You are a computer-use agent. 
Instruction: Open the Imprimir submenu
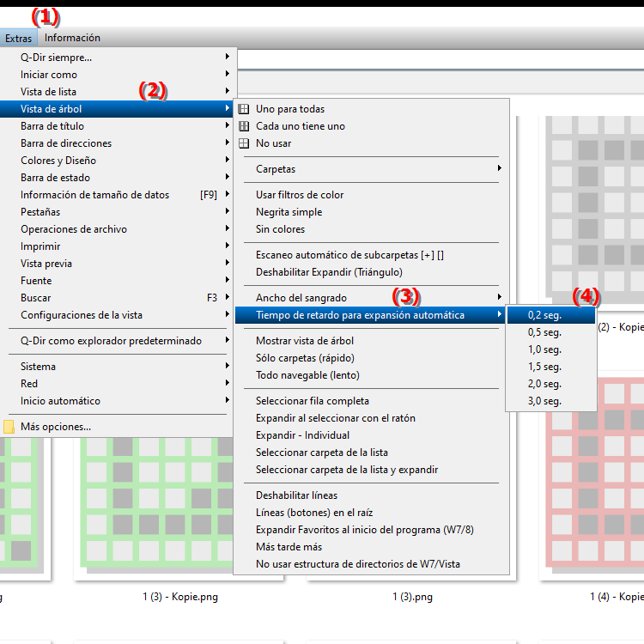click(117, 246)
